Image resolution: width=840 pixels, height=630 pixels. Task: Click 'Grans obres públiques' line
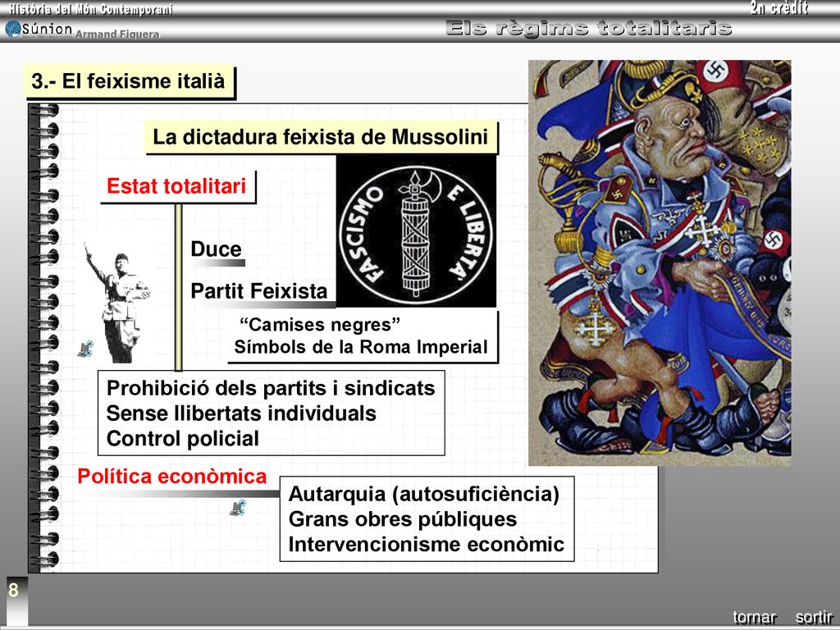click(403, 519)
